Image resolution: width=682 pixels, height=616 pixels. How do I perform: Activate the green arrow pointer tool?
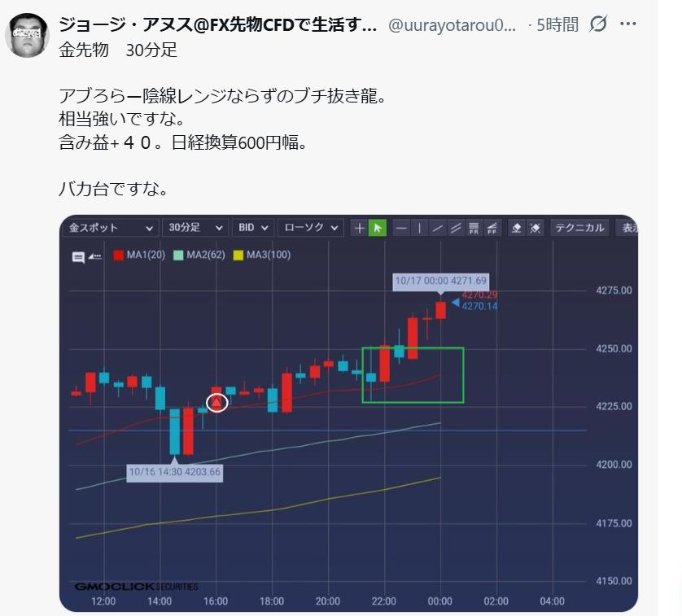(377, 229)
